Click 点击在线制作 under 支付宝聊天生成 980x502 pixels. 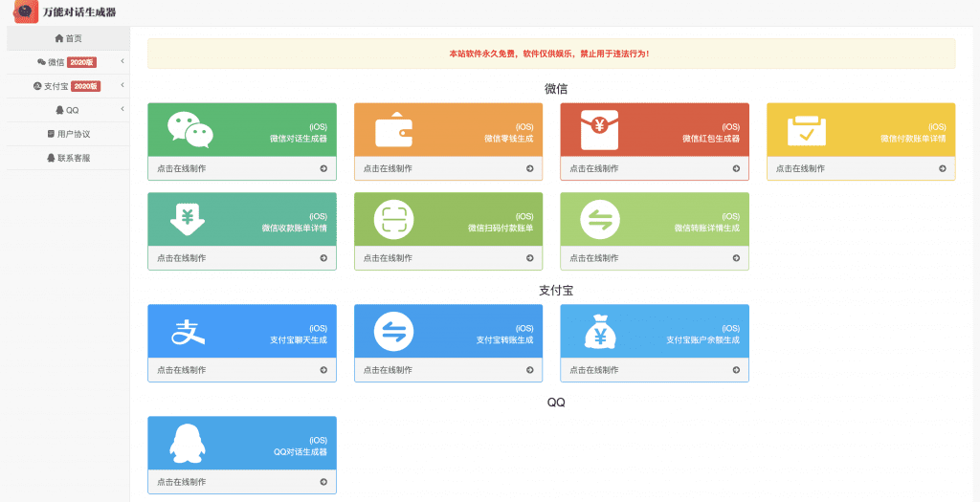(x=181, y=370)
